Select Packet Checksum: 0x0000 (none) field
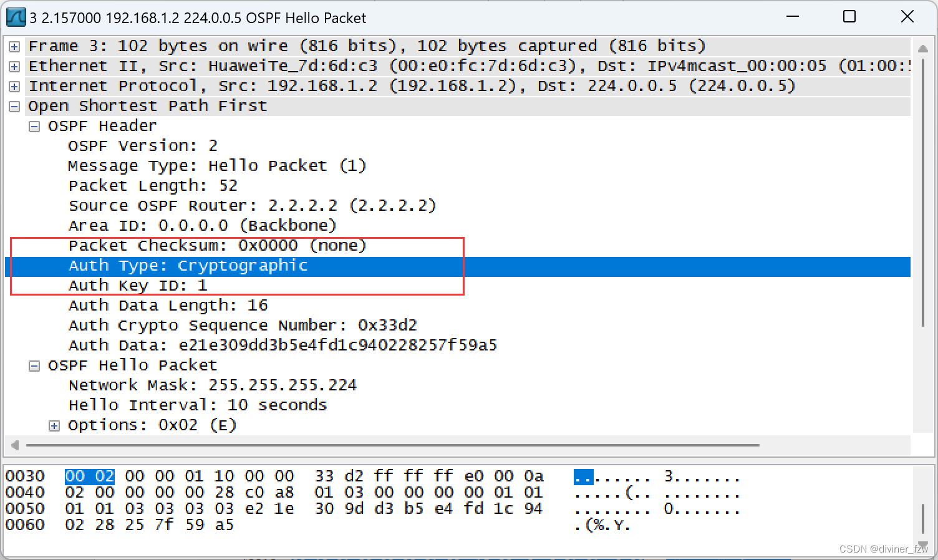This screenshot has width=938, height=560. coord(217,246)
